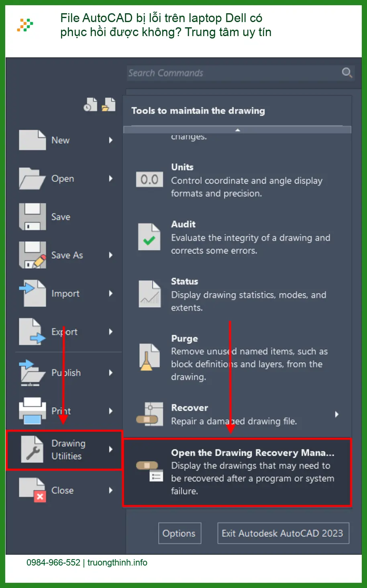367x588 pixels.
Task: Expand the Export submenu arrow
Action: click(x=111, y=332)
